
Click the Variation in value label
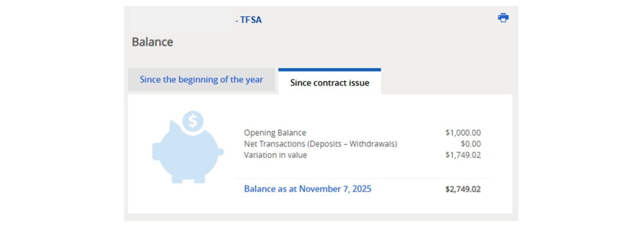tap(275, 155)
